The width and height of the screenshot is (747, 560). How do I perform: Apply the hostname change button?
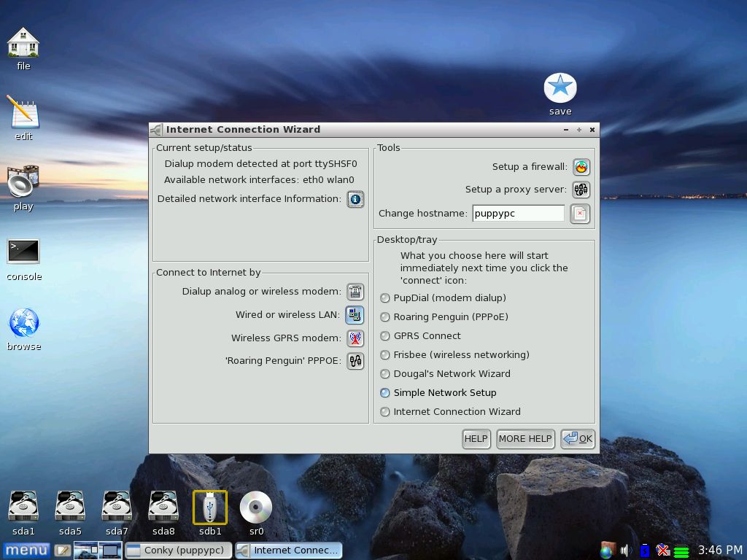click(580, 214)
